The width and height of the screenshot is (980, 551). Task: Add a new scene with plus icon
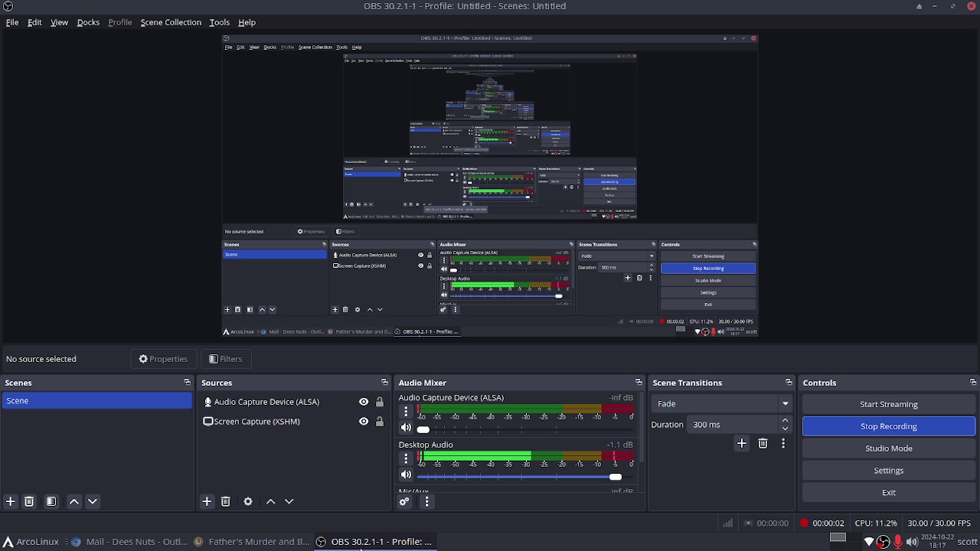point(11,501)
